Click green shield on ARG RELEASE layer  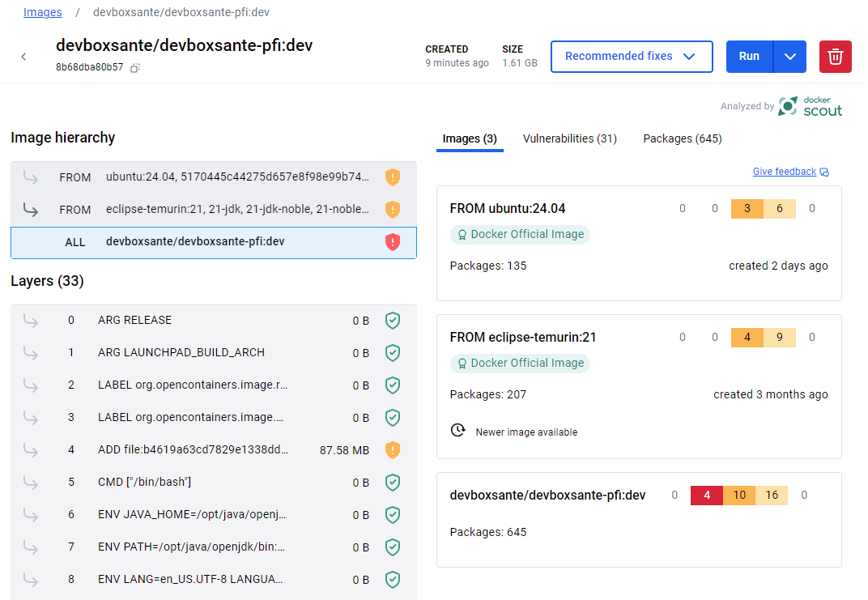[393, 321]
